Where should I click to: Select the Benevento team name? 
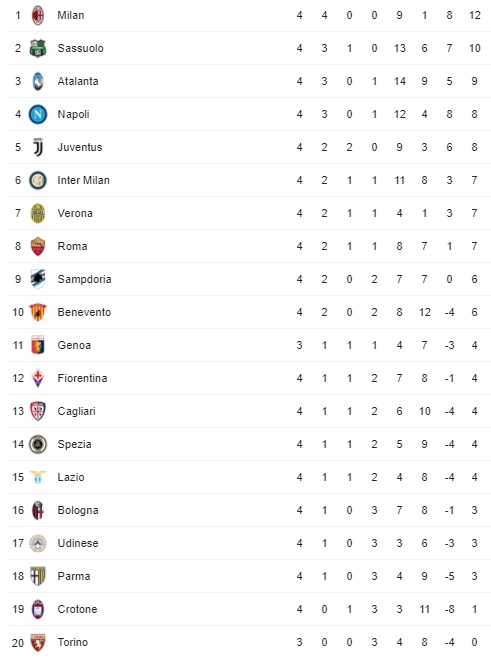click(x=84, y=312)
